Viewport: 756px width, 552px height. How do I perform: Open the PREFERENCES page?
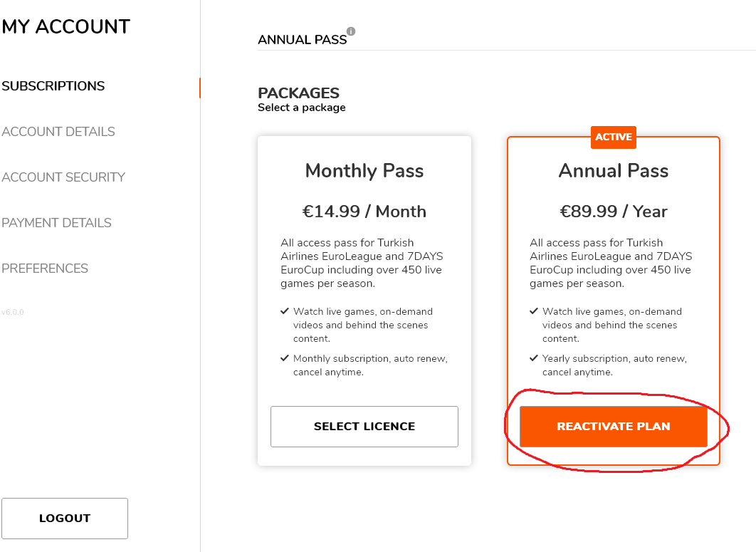45,269
